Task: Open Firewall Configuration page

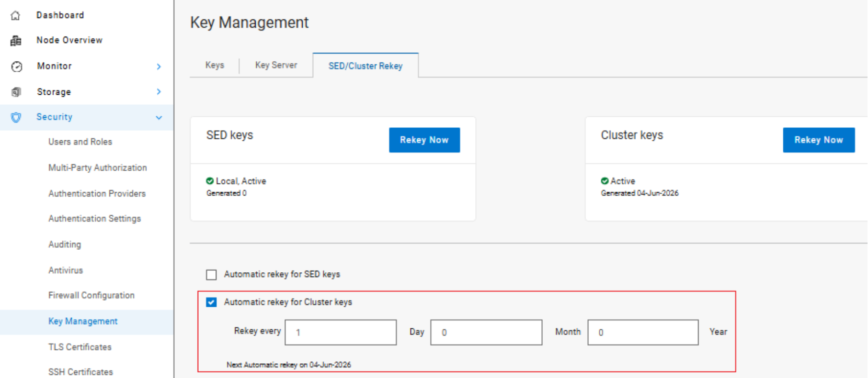Action: tap(92, 295)
